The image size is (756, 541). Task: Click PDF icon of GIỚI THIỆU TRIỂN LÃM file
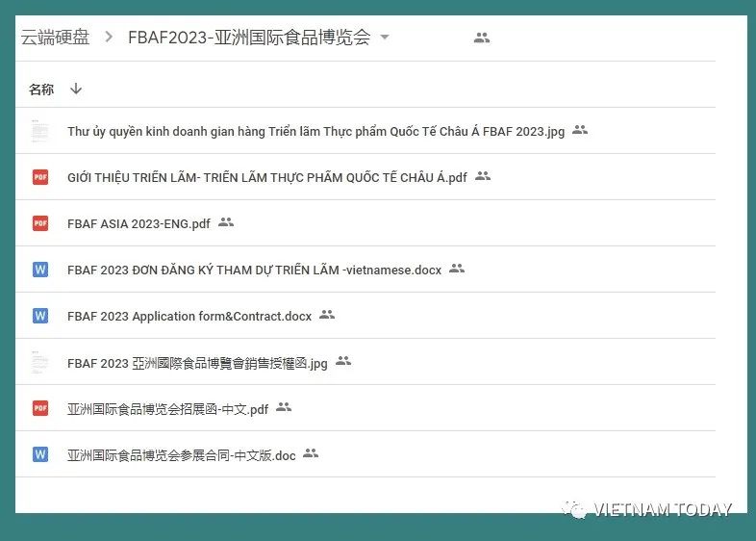click(40, 177)
